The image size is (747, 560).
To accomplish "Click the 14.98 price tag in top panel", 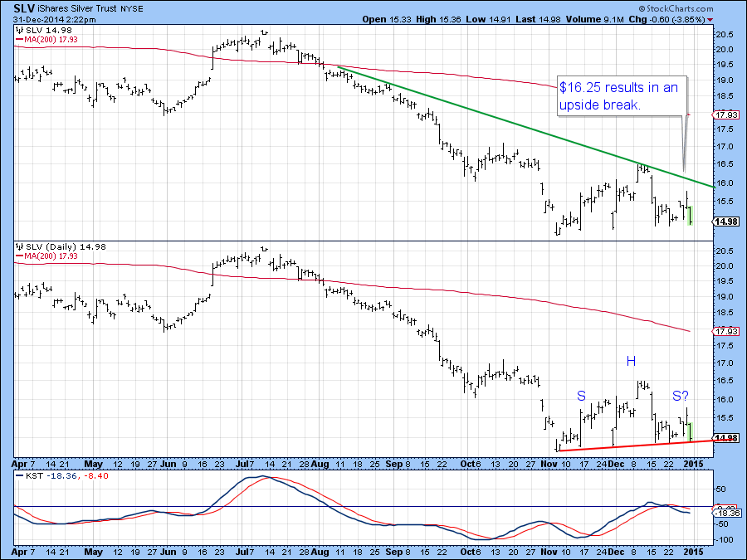I will [726, 222].
